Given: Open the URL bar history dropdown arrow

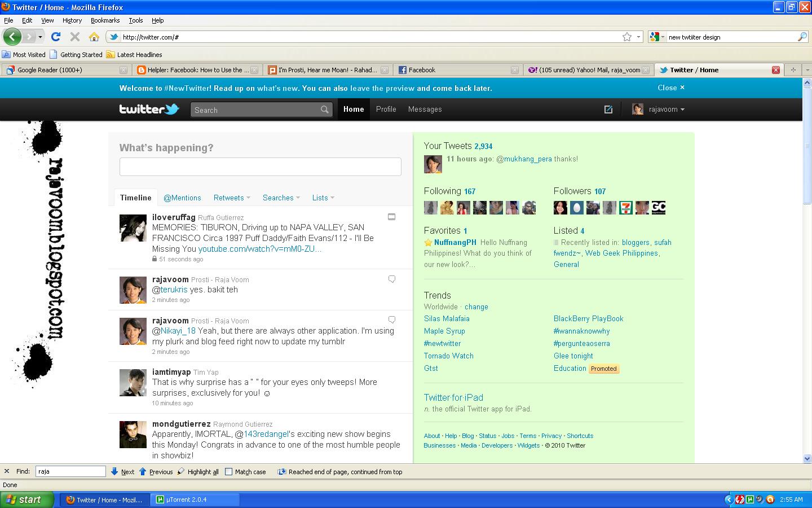Looking at the screenshot, I should point(638,37).
